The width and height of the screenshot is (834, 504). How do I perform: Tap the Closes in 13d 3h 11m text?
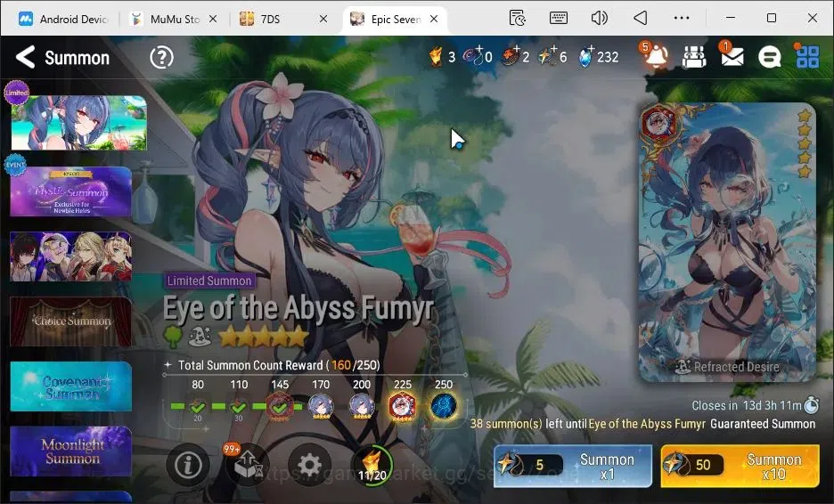747,406
